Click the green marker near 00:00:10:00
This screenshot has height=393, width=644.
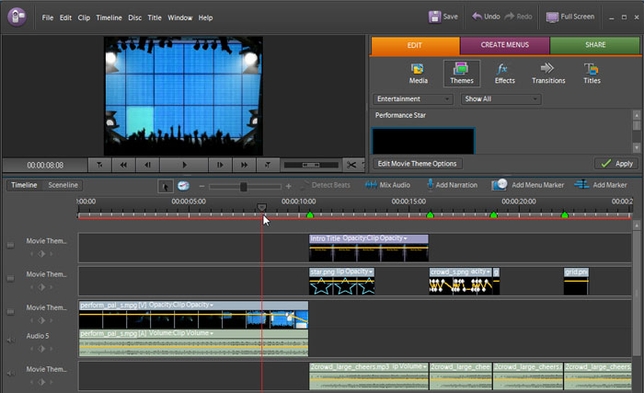310,214
